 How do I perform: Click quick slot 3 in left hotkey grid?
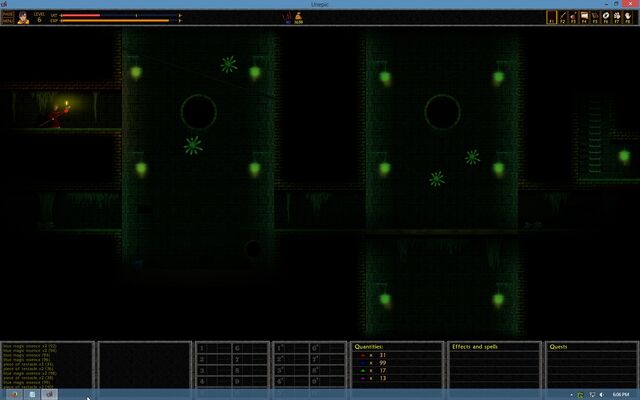point(215,371)
